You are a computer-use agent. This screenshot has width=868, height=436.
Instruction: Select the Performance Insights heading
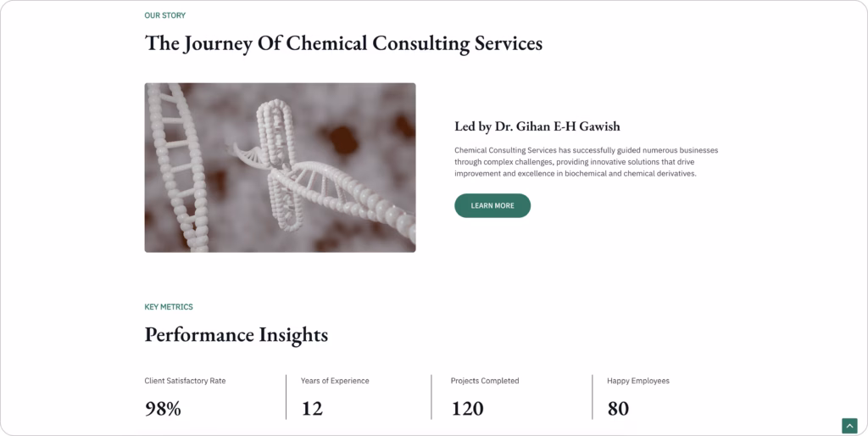point(236,334)
